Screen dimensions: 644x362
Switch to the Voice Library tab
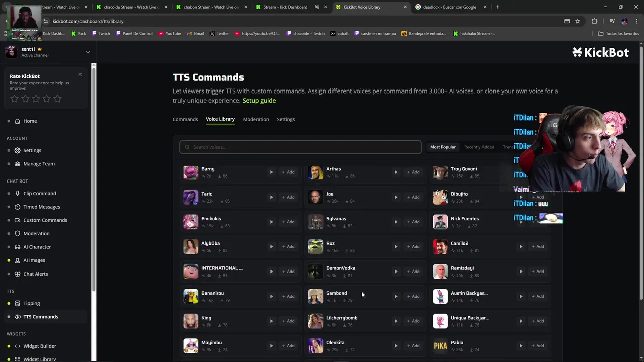(220, 119)
